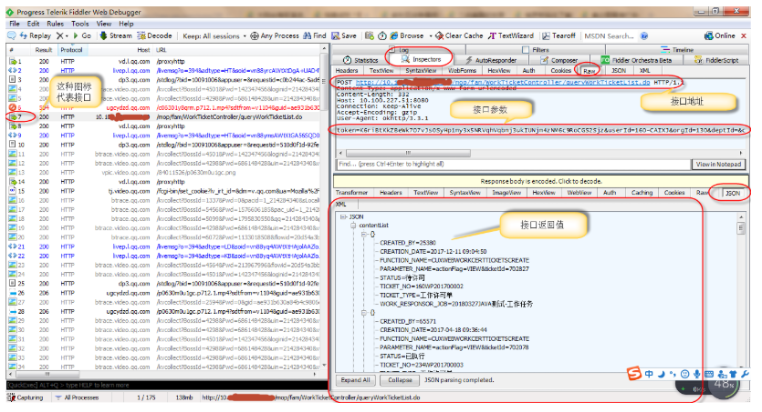Collapse the JSON root tree node
762x412 pixels.
coord(343,215)
